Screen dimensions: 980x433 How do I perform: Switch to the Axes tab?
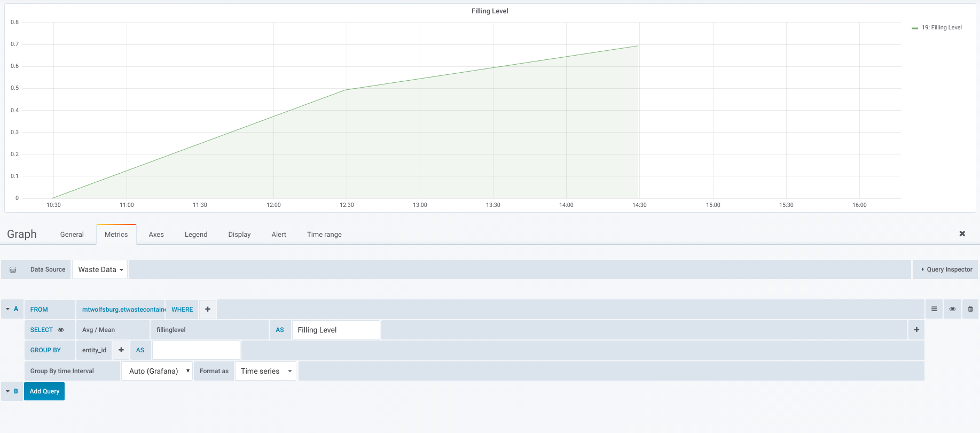(156, 235)
